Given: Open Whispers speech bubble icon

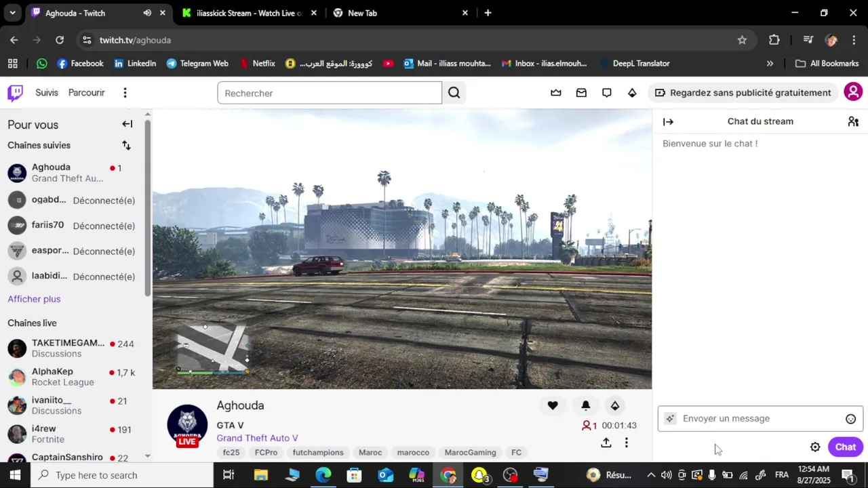Looking at the screenshot, I should pyautogui.click(x=607, y=93).
